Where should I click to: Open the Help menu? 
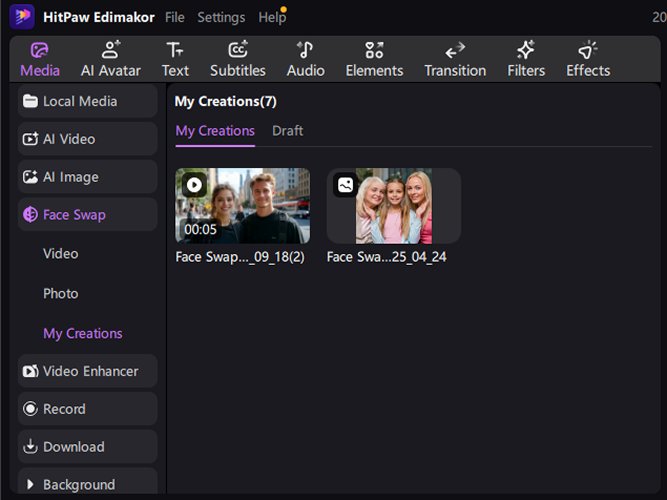click(271, 17)
